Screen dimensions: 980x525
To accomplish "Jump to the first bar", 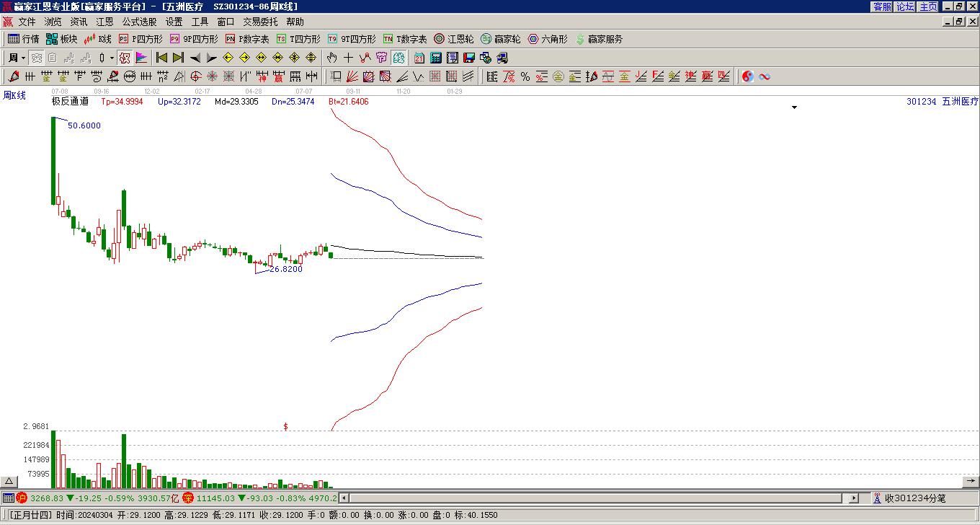I will [x=161, y=58].
